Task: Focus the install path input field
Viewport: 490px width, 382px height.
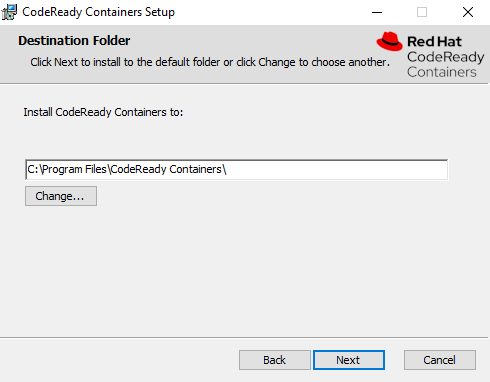Action: [237, 170]
